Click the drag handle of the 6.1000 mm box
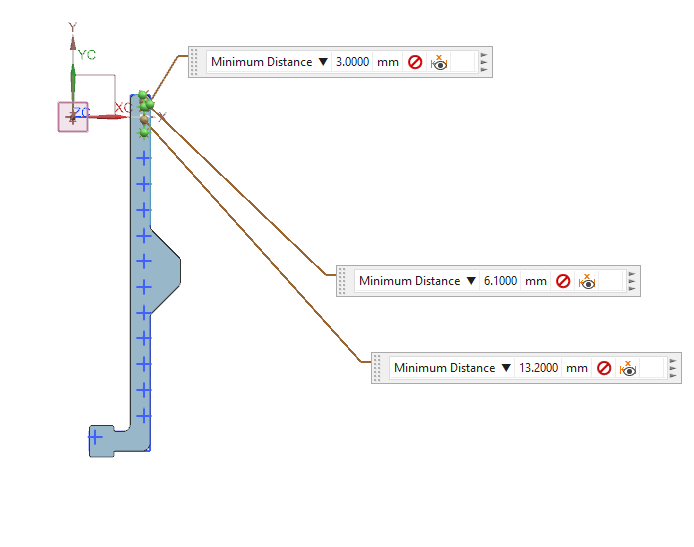 (344, 281)
